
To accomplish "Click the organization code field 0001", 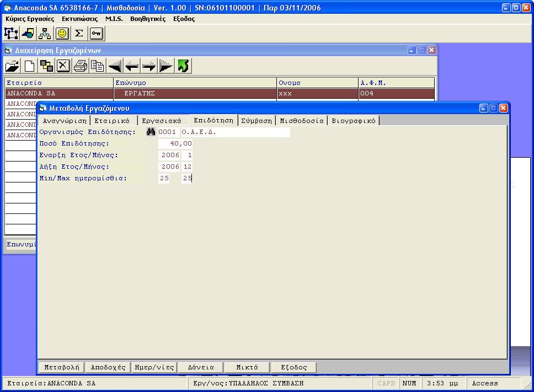I will (169, 132).
